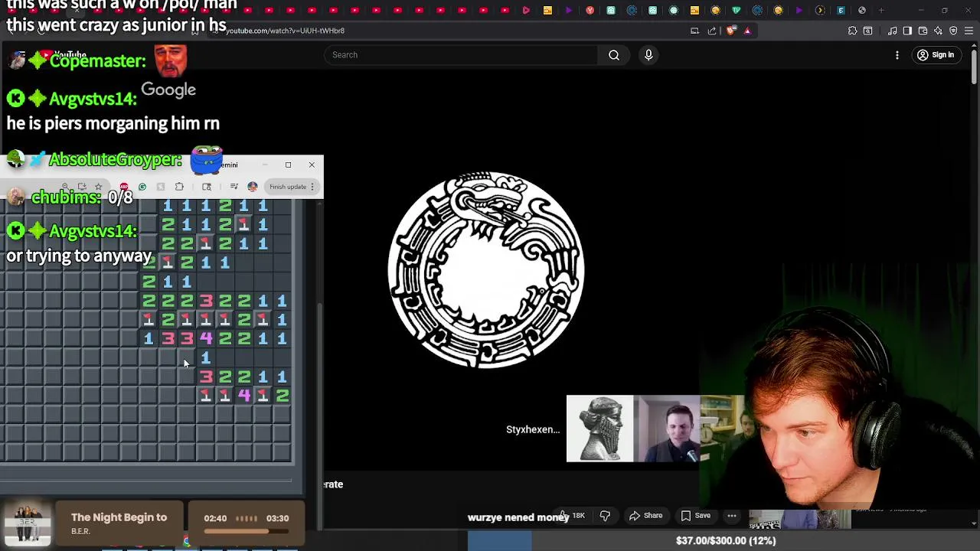
Task: Click the Brave Rewards triangle icon
Action: 747,31
